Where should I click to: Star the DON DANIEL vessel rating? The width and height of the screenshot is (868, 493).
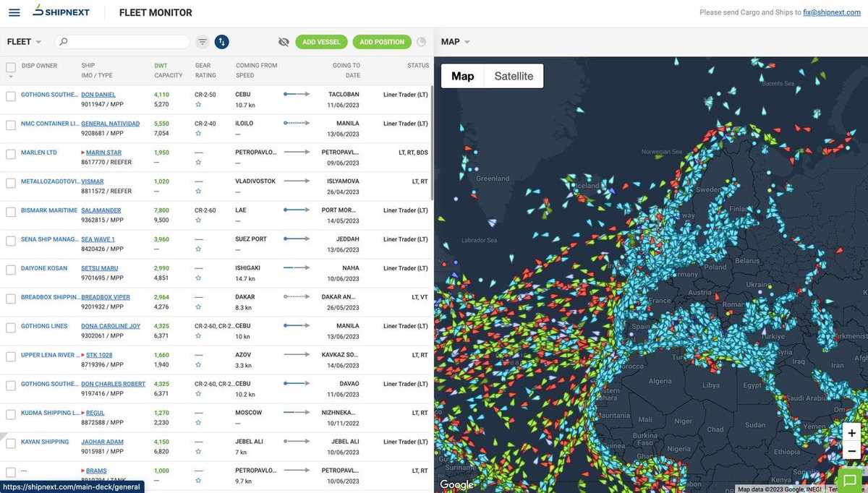pos(198,104)
